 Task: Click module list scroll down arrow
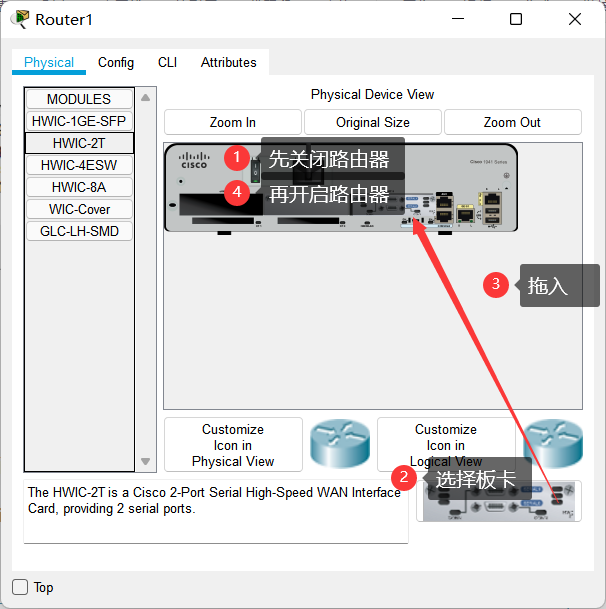[146, 461]
